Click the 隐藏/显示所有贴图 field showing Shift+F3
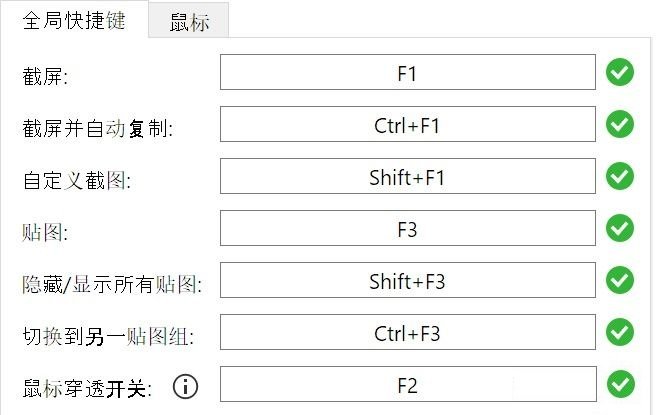The width and height of the screenshot is (659, 415). (407, 282)
